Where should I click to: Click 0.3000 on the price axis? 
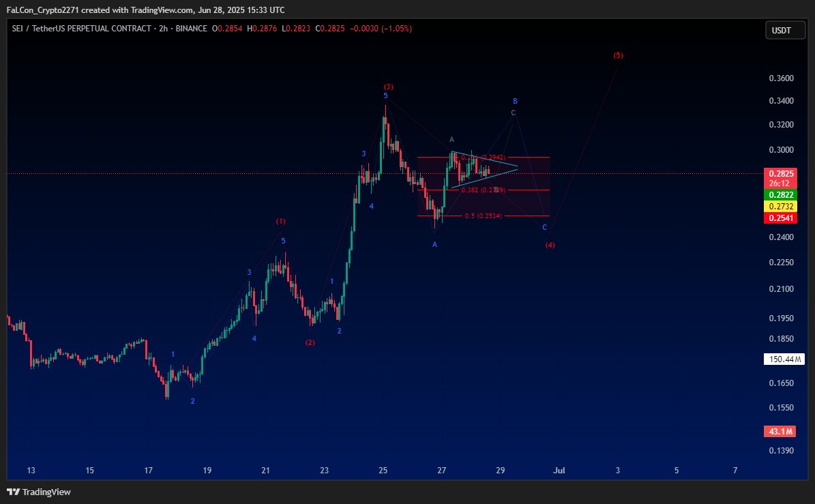(781, 150)
